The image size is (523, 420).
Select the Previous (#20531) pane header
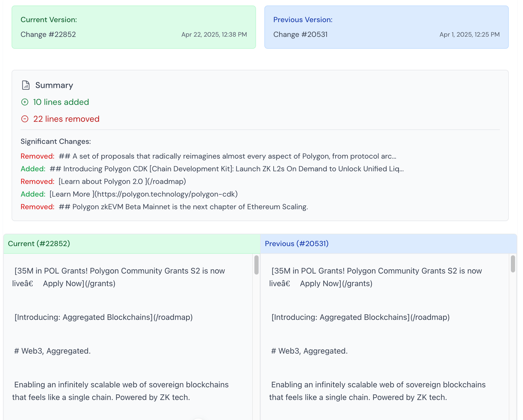(x=389, y=244)
